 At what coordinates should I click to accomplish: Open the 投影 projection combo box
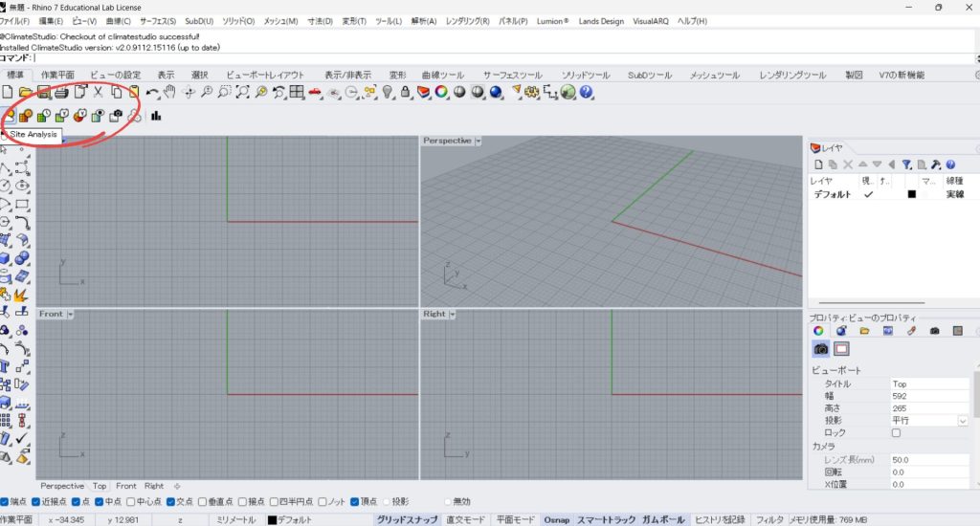(962, 421)
